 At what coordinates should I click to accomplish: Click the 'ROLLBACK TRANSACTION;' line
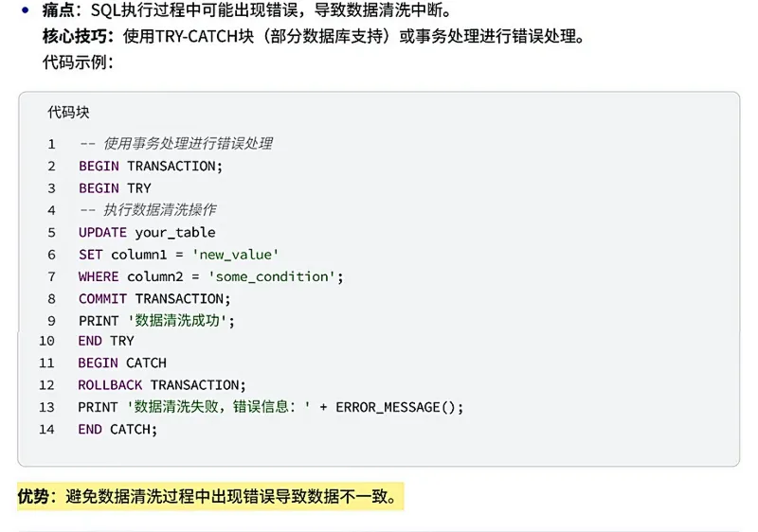pyautogui.click(x=162, y=384)
